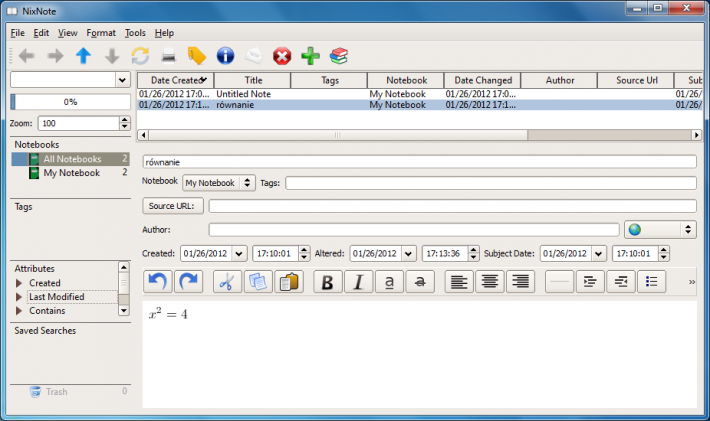Sort notes by Date Created column header
Viewport: 710px width, 421px height.
pyautogui.click(x=176, y=80)
